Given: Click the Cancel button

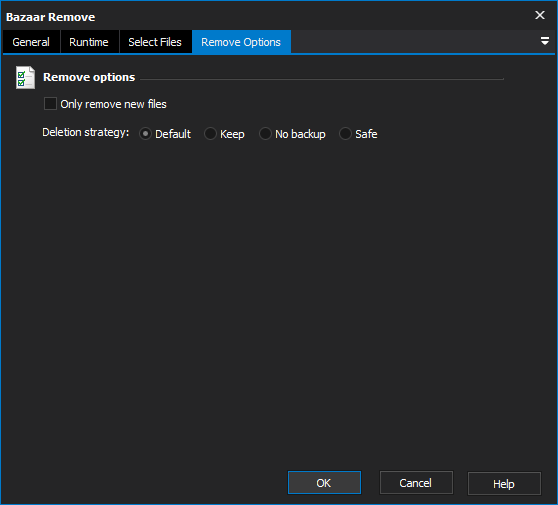Looking at the screenshot, I should coord(416,483).
